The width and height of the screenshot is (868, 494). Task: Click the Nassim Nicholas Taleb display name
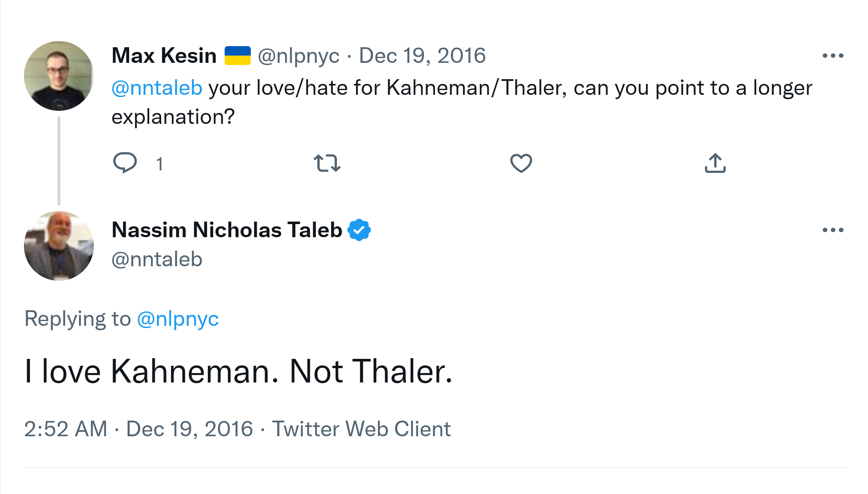(x=227, y=230)
